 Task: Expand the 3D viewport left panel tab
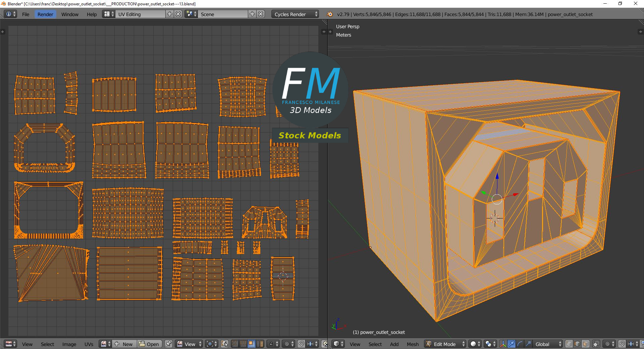click(x=330, y=32)
